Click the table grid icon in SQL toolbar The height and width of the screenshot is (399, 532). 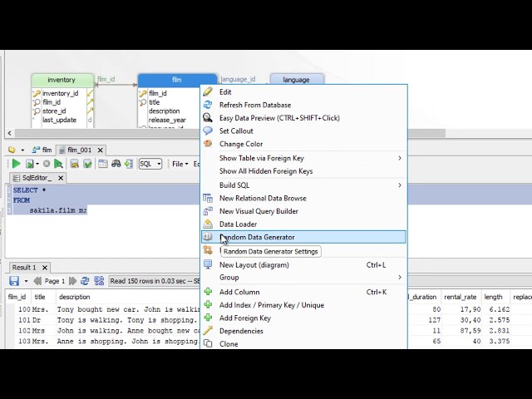[103, 164]
